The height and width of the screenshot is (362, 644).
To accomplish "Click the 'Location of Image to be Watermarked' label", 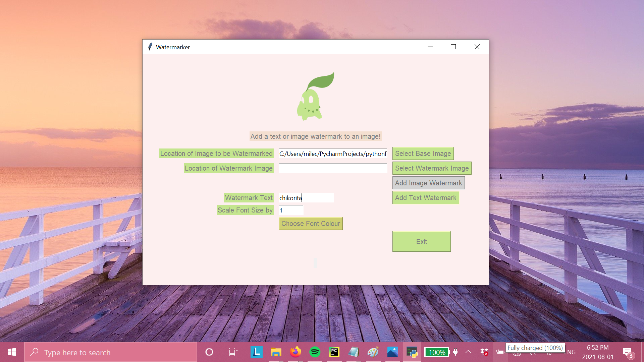I will (216, 154).
